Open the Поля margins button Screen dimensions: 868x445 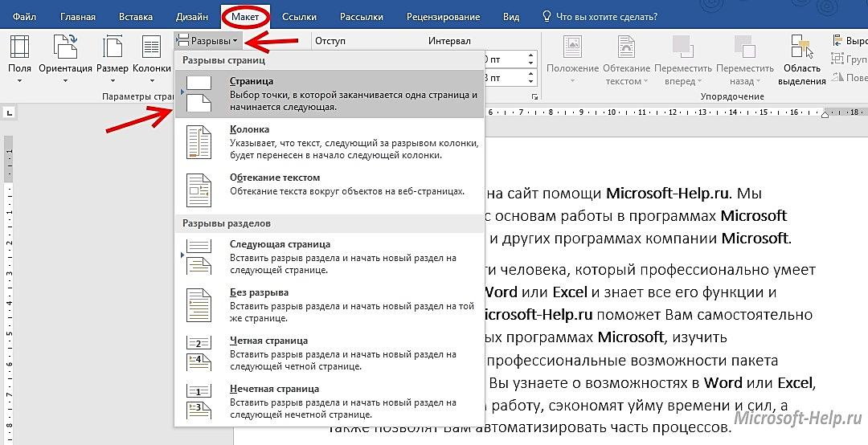19,59
